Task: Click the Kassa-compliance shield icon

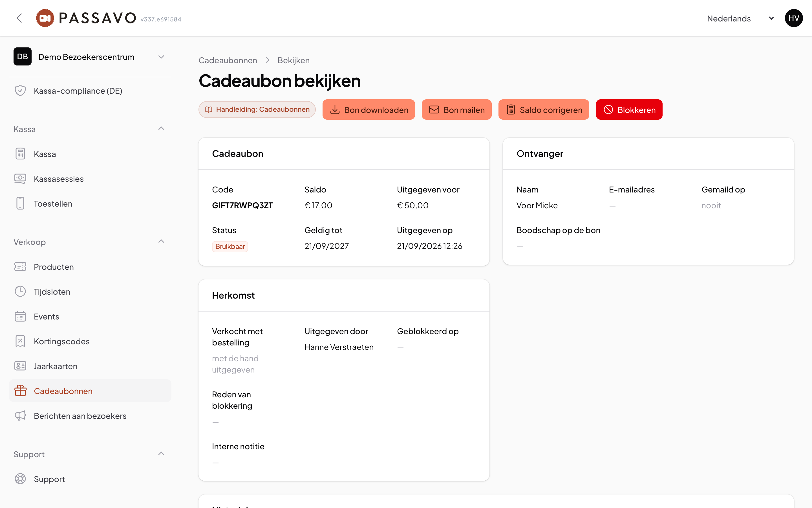Action: pyautogui.click(x=20, y=90)
